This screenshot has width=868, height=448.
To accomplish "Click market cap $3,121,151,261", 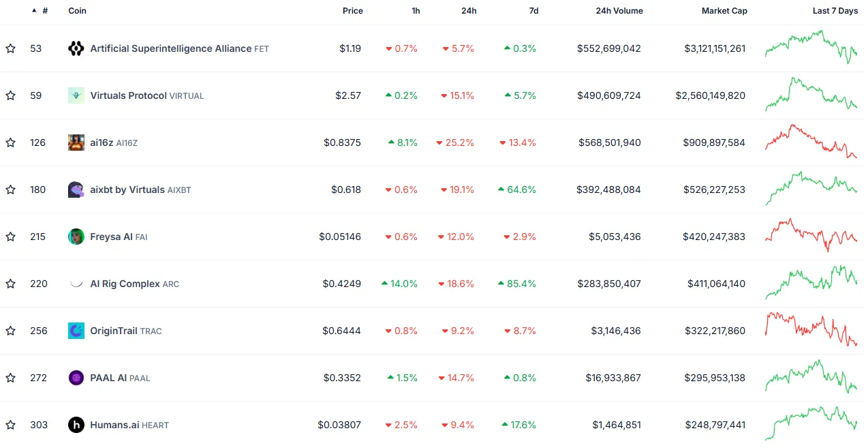I will pos(715,48).
